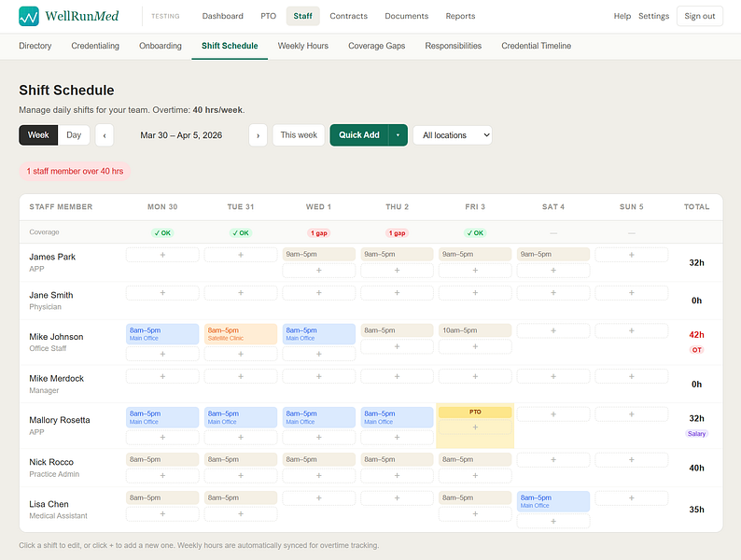Add a shift for James Park on Sunday

point(632,255)
